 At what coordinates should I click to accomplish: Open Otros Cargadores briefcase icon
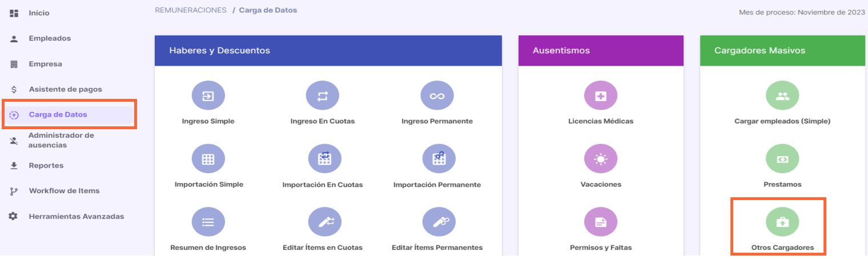tap(782, 223)
